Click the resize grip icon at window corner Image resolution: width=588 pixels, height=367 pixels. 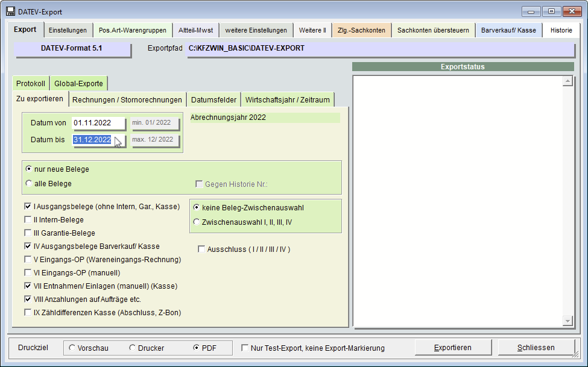click(x=576, y=354)
